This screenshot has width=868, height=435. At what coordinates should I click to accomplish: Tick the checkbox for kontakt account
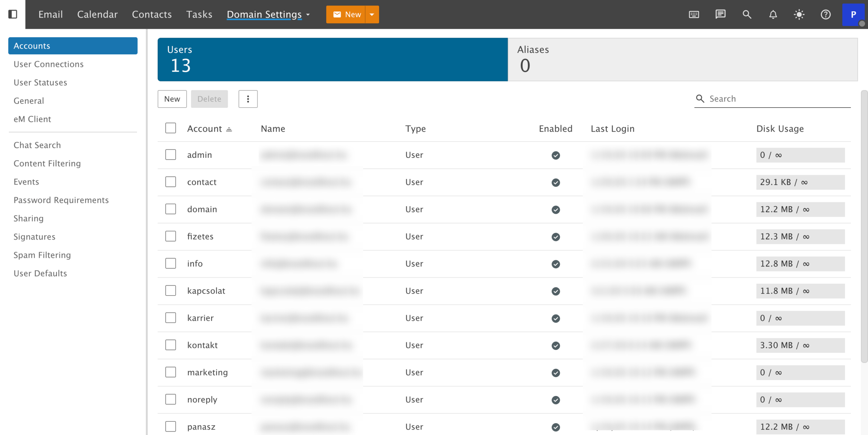tap(171, 345)
